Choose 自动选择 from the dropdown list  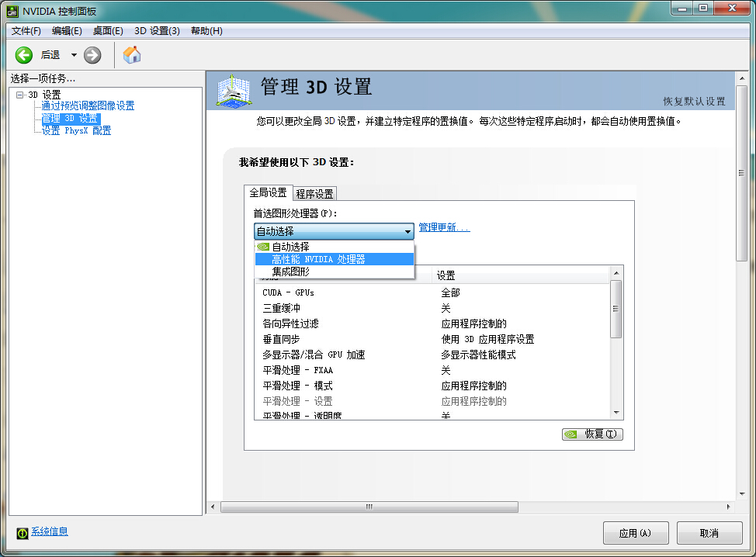[334, 247]
